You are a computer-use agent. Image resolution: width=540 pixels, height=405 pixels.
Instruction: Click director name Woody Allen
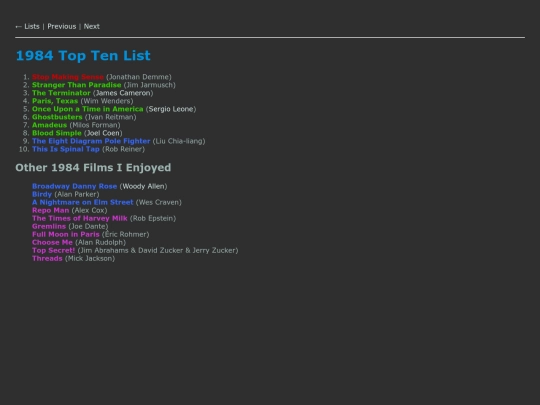coord(143,186)
